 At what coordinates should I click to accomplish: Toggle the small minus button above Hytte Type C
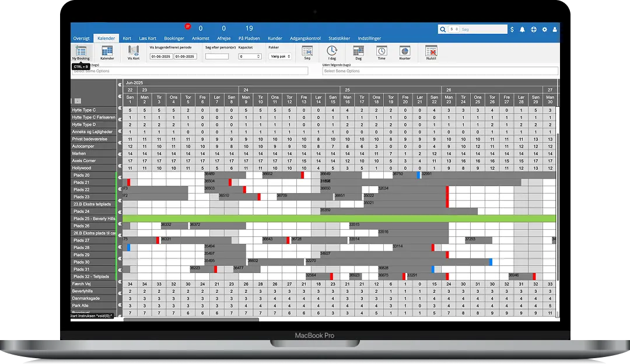point(78,101)
